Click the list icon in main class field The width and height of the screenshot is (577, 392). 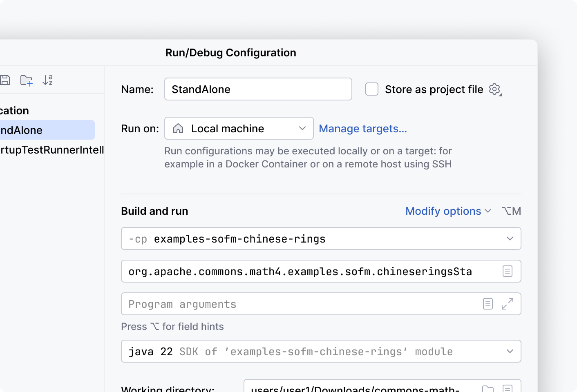[507, 271]
